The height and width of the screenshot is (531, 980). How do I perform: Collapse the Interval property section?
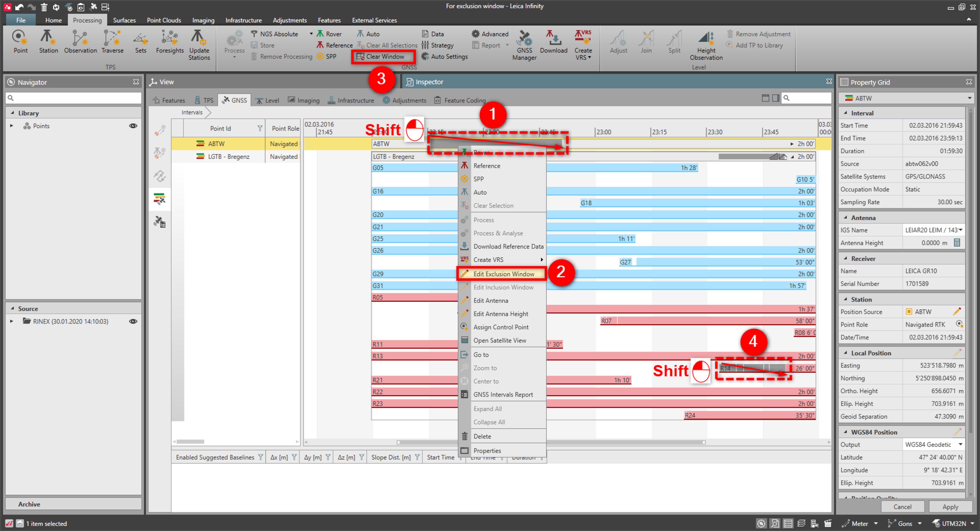tap(845, 113)
